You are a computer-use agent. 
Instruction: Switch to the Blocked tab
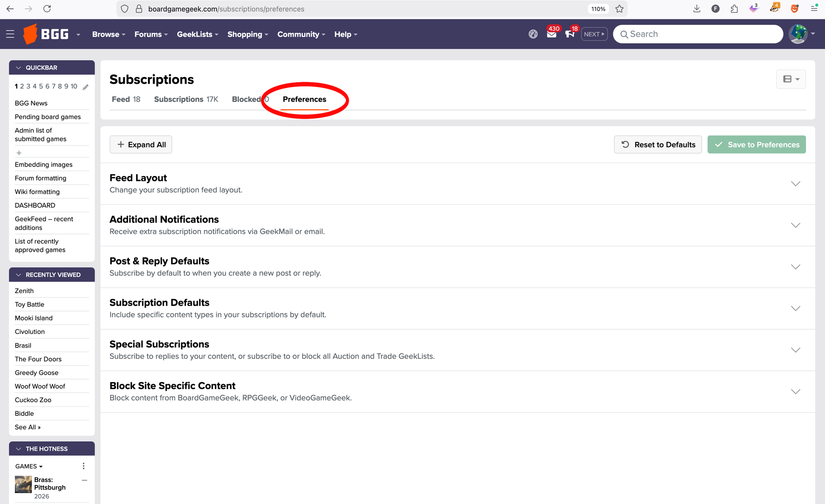247,99
